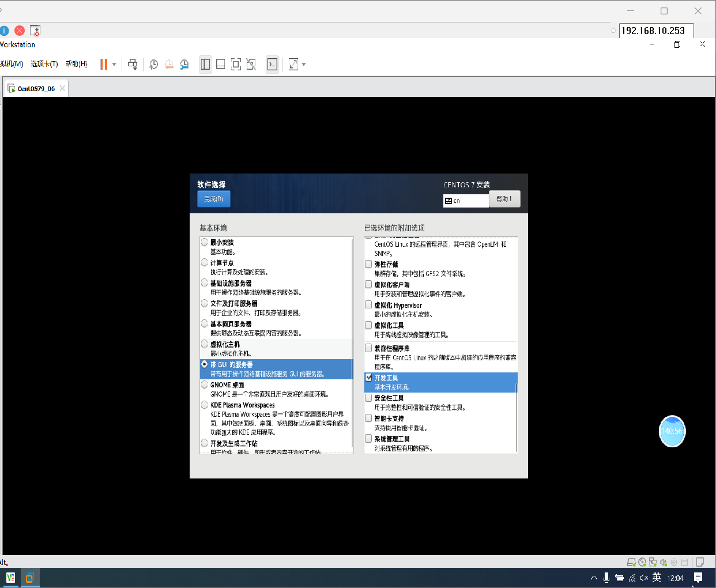Show hidden system tray icons chevron
Viewport: 716px width, 588px height.
click(x=594, y=578)
